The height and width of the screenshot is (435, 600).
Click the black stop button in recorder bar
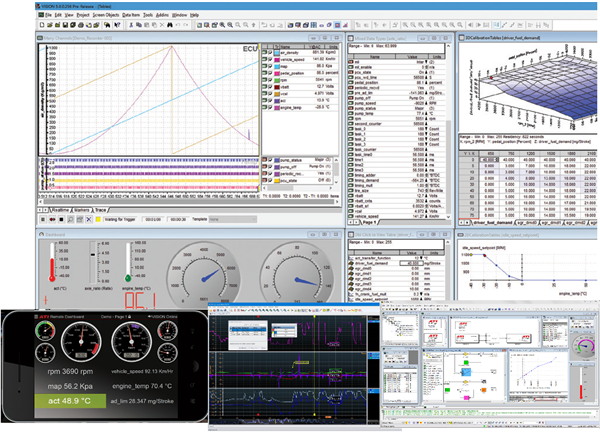[x=61, y=219]
